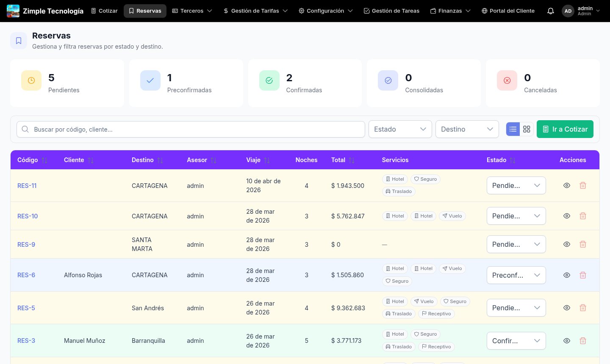Click the Canceladas red cross icon
The height and width of the screenshot is (364, 610).
pos(507,80)
